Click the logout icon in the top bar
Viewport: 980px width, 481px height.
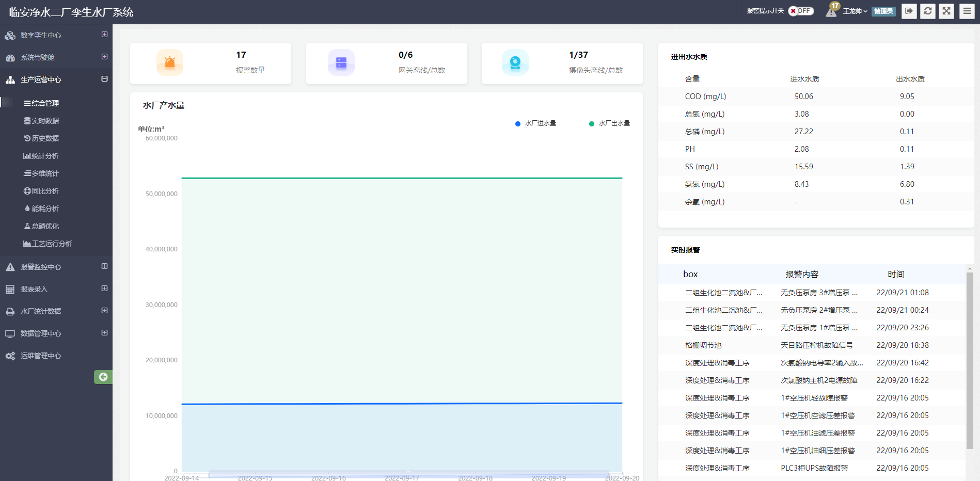coord(909,11)
